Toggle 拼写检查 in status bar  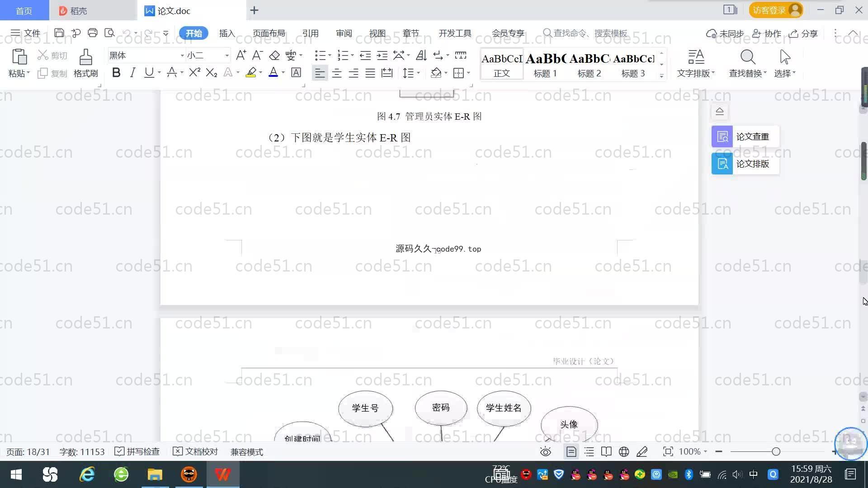pyautogui.click(x=137, y=451)
